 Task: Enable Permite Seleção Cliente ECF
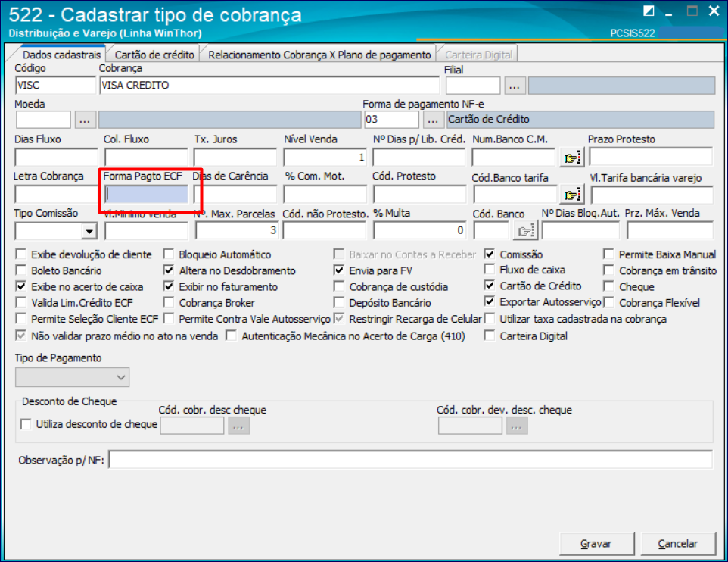click(x=21, y=319)
